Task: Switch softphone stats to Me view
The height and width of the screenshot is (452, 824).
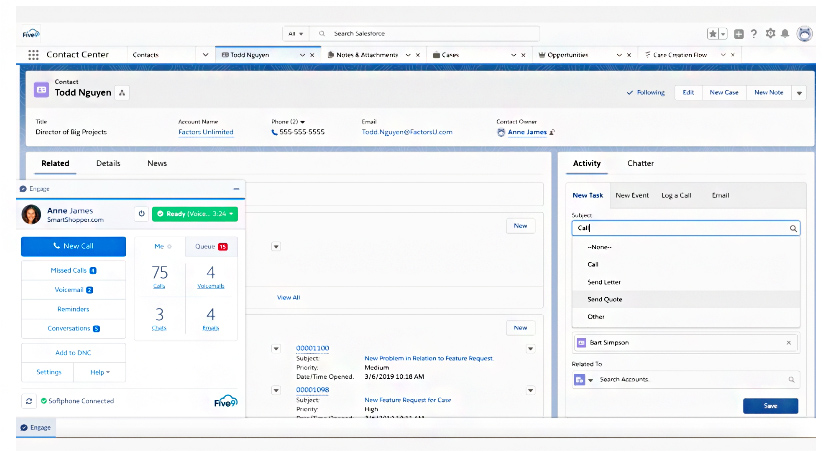Action: tap(160, 246)
